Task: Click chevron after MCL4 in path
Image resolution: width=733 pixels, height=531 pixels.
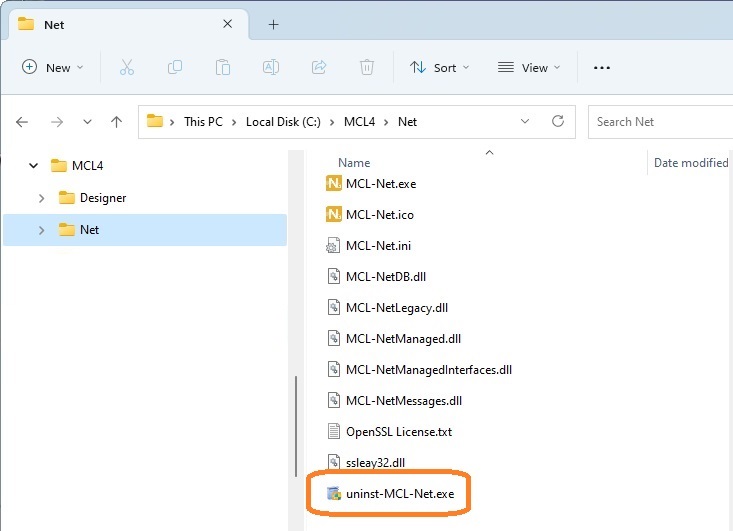Action: (x=386, y=122)
